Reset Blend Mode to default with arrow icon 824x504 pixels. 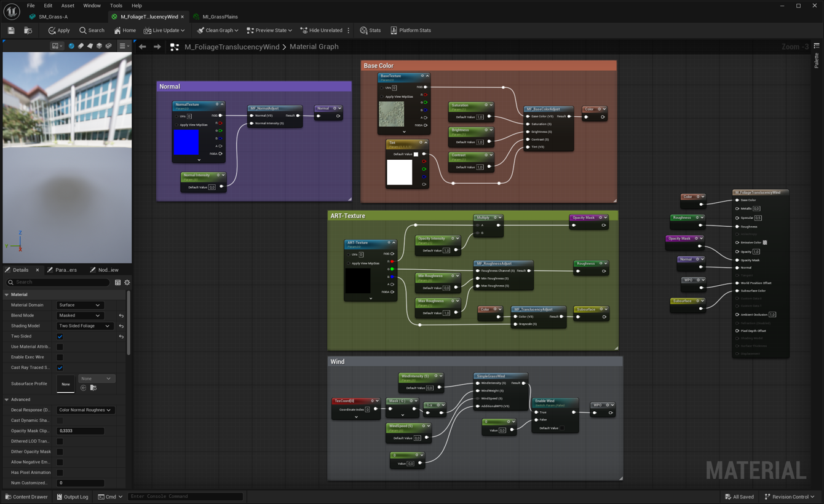coord(121,316)
